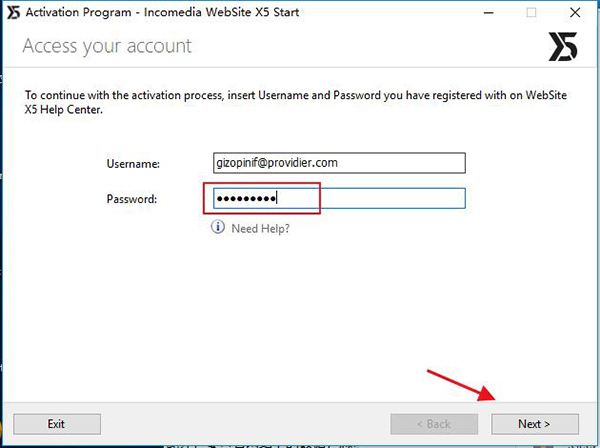Click the entered gizopinif@providier.com email text

pyautogui.click(x=279, y=163)
